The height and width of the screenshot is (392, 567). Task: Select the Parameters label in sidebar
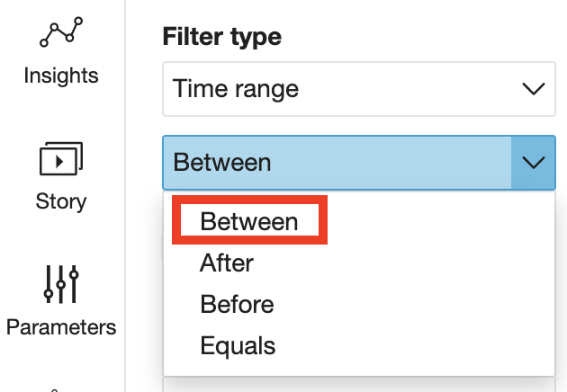[61, 327]
